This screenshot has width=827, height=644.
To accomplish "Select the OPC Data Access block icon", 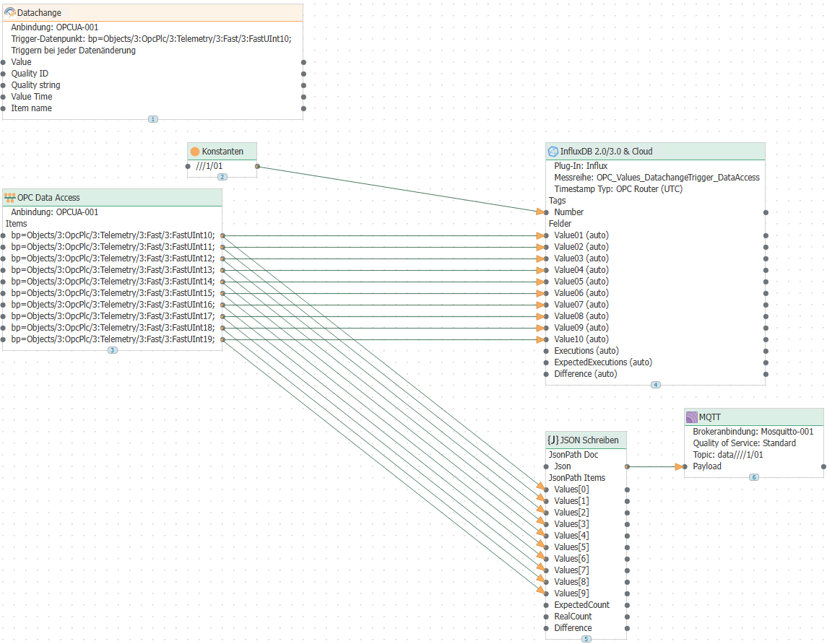I will click(x=10, y=198).
